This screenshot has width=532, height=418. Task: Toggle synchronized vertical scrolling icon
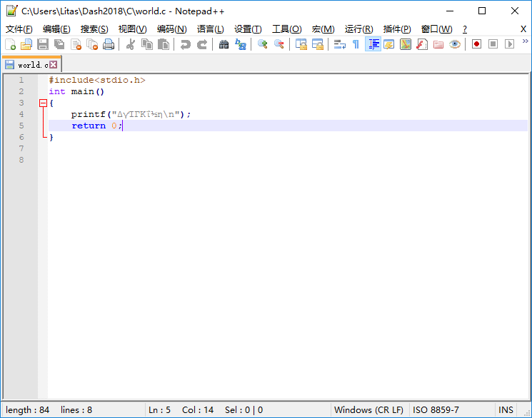(x=301, y=44)
